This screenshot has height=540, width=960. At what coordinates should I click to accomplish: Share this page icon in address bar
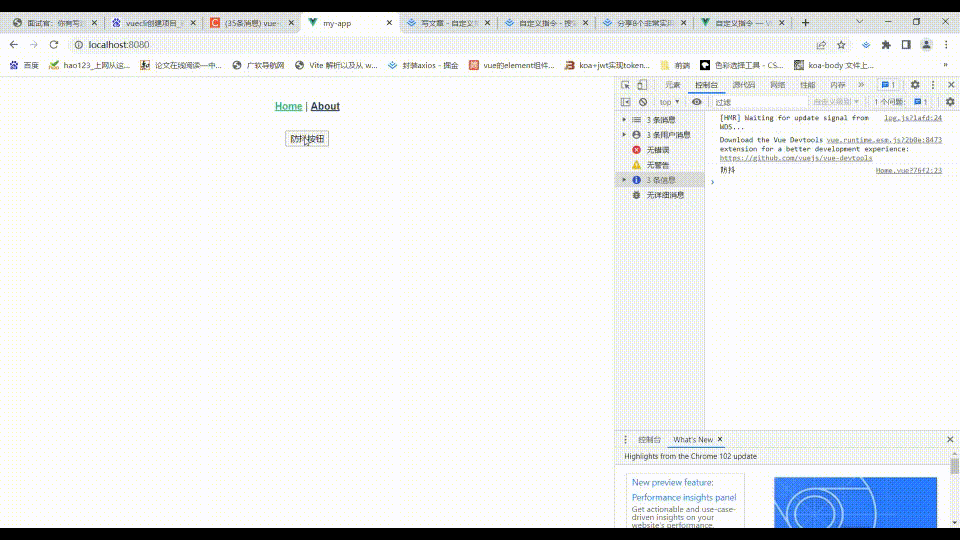(x=821, y=45)
